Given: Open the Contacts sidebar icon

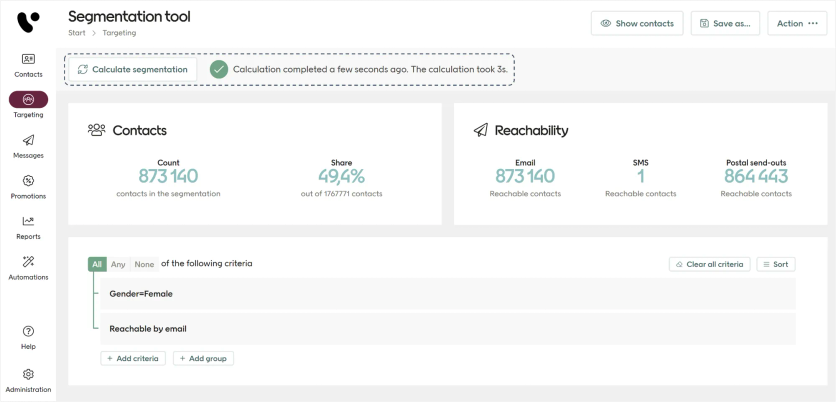Looking at the screenshot, I should (28, 60).
